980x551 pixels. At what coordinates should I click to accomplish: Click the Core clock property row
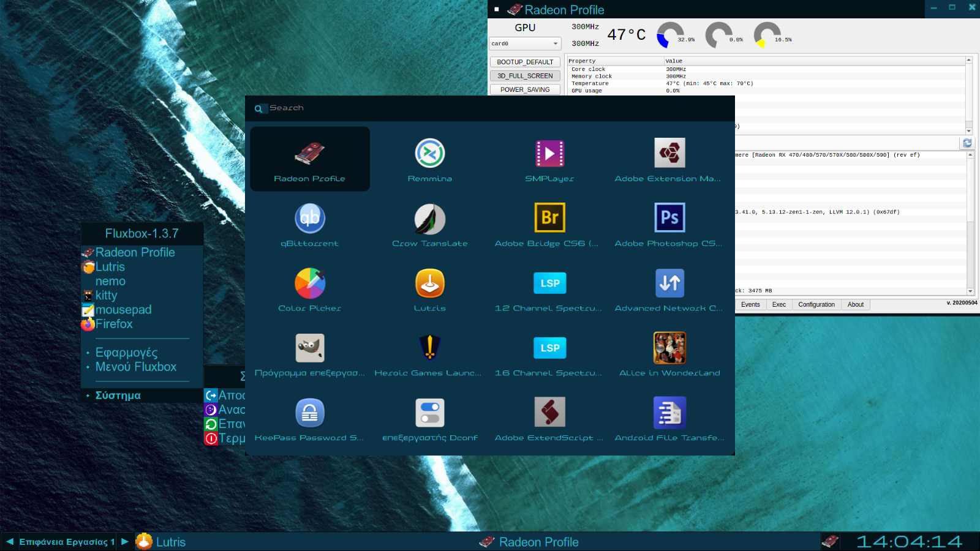coord(766,69)
